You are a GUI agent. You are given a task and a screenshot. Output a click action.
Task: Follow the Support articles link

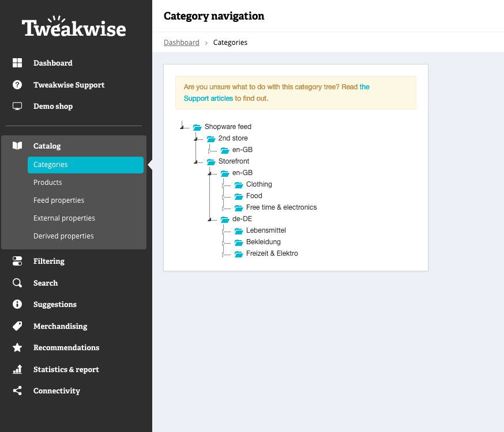pos(208,98)
